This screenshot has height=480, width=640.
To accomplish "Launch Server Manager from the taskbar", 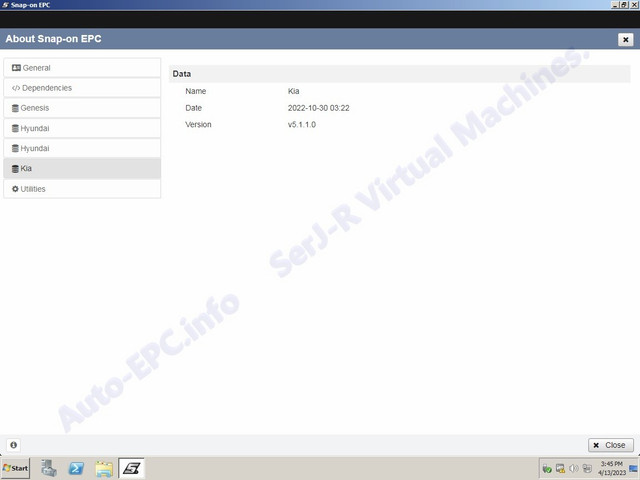I will tap(49, 468).
